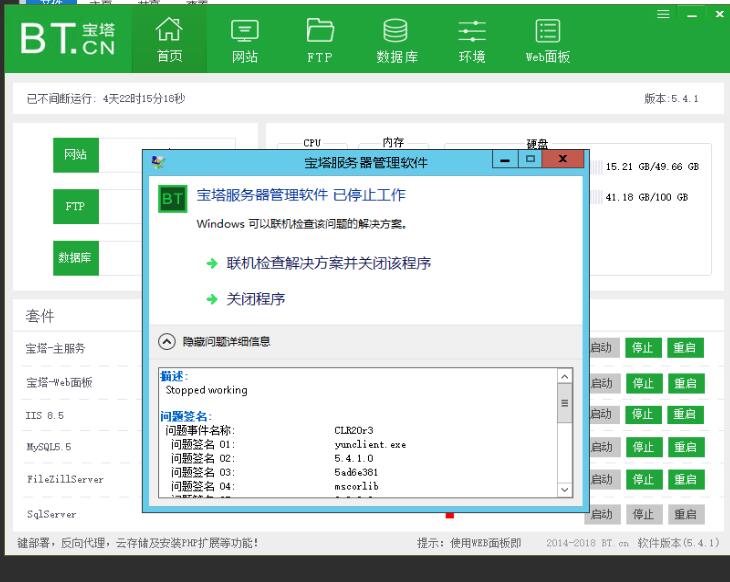Image resolution: width=730 pixels, height=582 pixels.
Task: Switch to the 网站 tab in top navigation
Action: click(245, 41)
